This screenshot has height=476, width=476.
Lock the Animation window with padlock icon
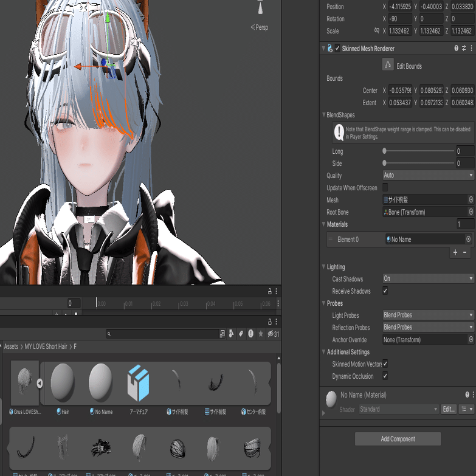(269, 291)
